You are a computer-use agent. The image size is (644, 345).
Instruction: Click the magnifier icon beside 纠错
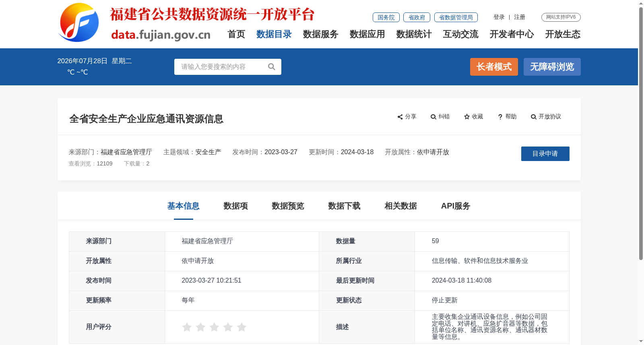433,117
